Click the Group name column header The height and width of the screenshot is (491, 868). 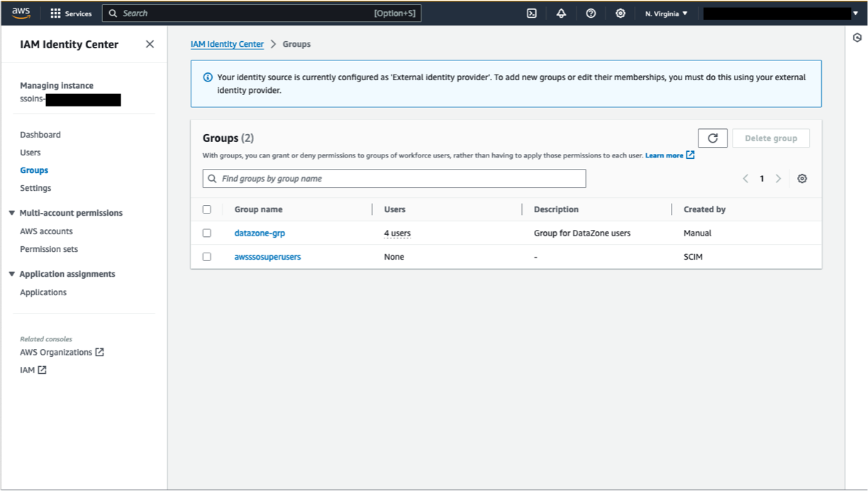point(258,209)
